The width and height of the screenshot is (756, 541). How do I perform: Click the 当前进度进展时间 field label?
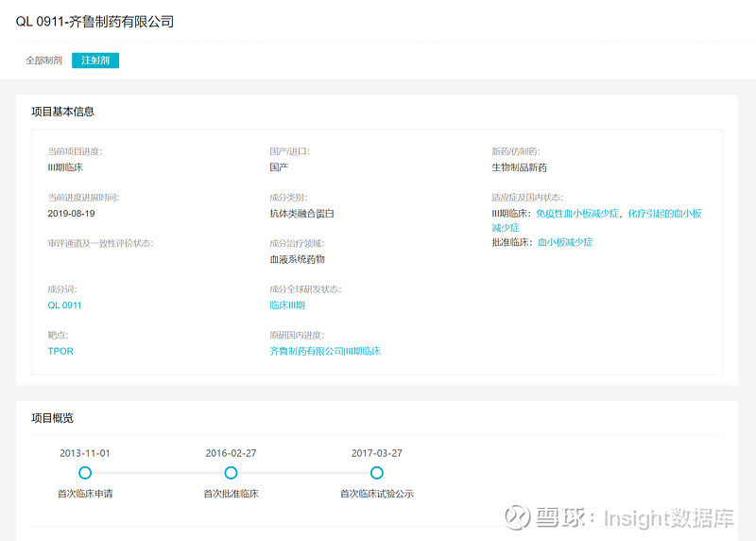tap(83, 198)
